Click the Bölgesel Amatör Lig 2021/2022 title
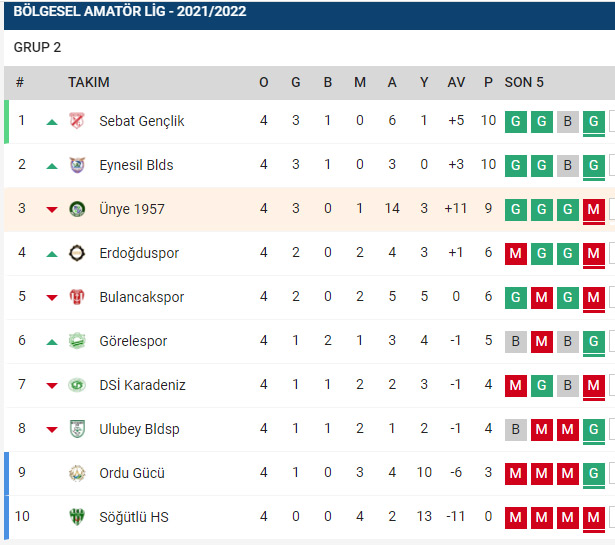Screen dimensions: 615x545 (x=130, y=11)
